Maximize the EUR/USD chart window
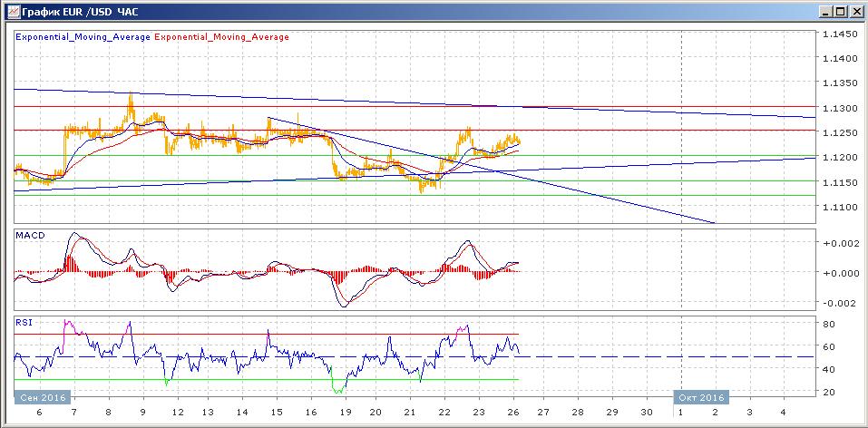868x428 pixels. [839, 11]
